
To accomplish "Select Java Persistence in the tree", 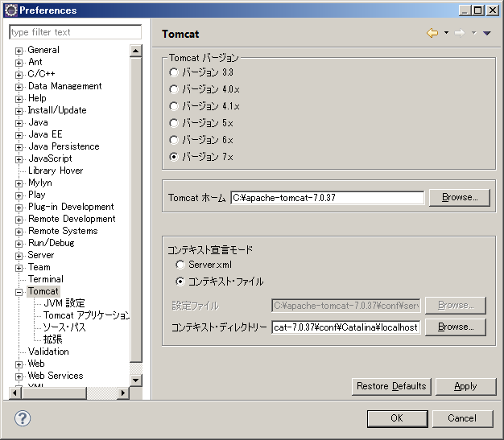I will point(64,146).
